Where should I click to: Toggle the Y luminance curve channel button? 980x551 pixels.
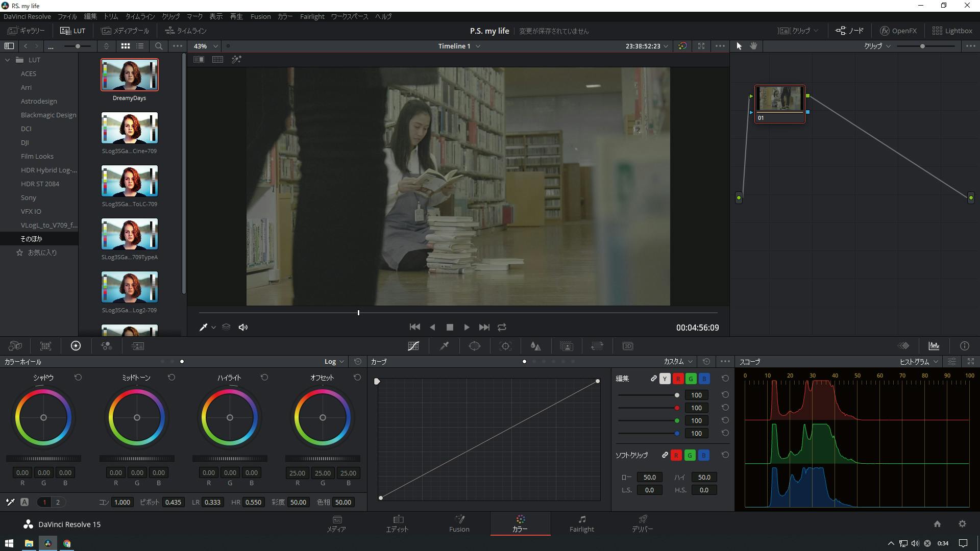pos(665,379)
